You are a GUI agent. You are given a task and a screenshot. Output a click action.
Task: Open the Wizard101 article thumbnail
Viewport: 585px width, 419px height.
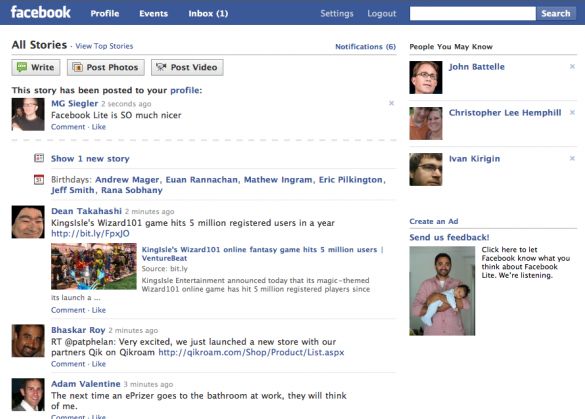click(x=94, y=266)
